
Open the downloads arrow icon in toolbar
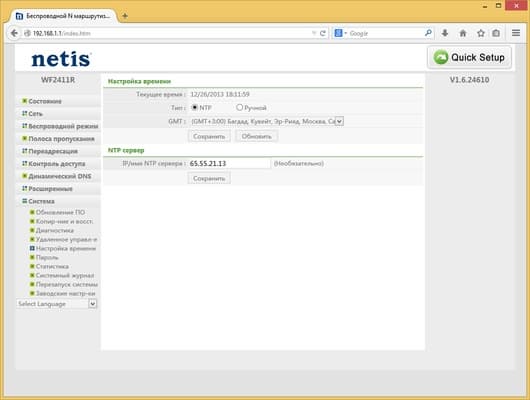click(x=445, y=33)
